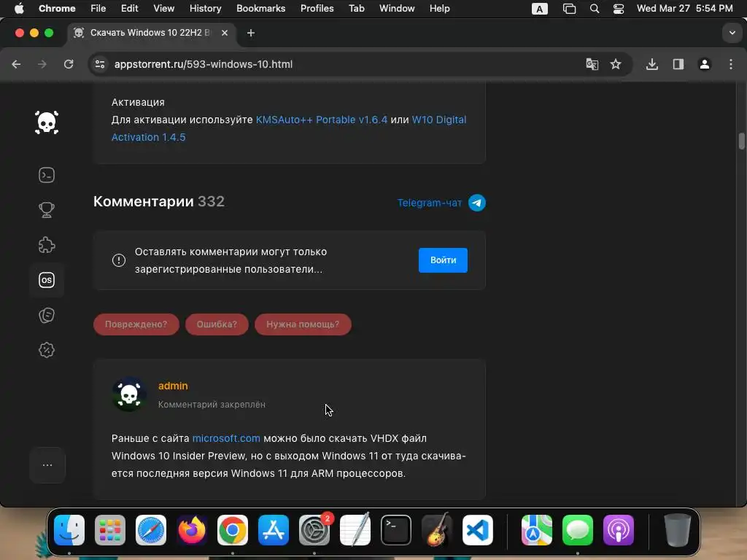Open the keyboard input source indicator
The width and height of the screenshot is (747, 560).
point(539,9)
